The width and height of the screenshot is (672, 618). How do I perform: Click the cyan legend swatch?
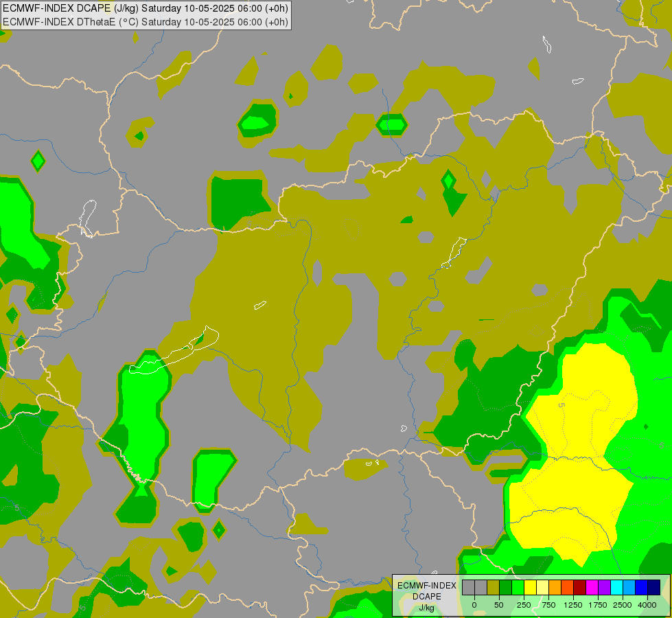[616, 587]
